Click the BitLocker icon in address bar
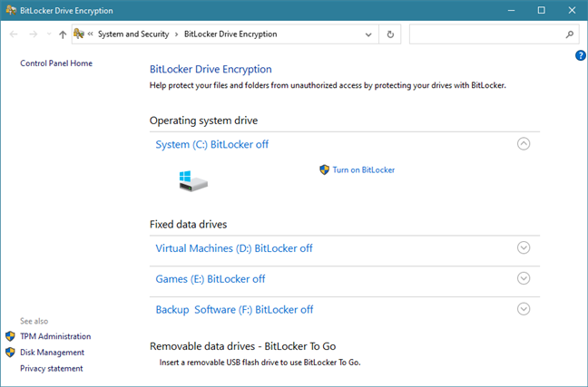588x387 pixels. pyautogui.click(x=79, y=34)
